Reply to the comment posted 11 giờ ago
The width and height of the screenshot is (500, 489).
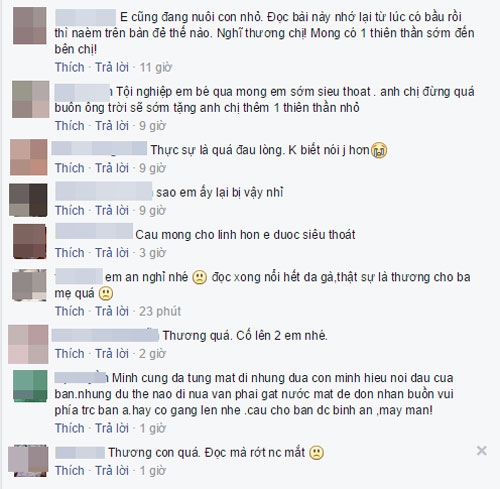[112, 67]
